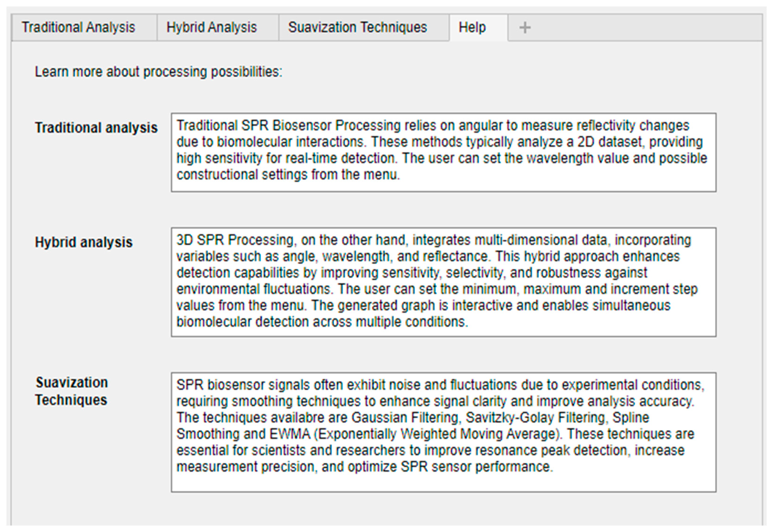Click 'biomolecular detection across multiple conditions' line
This screenshot has height=532, width=771.
(322, 322)
